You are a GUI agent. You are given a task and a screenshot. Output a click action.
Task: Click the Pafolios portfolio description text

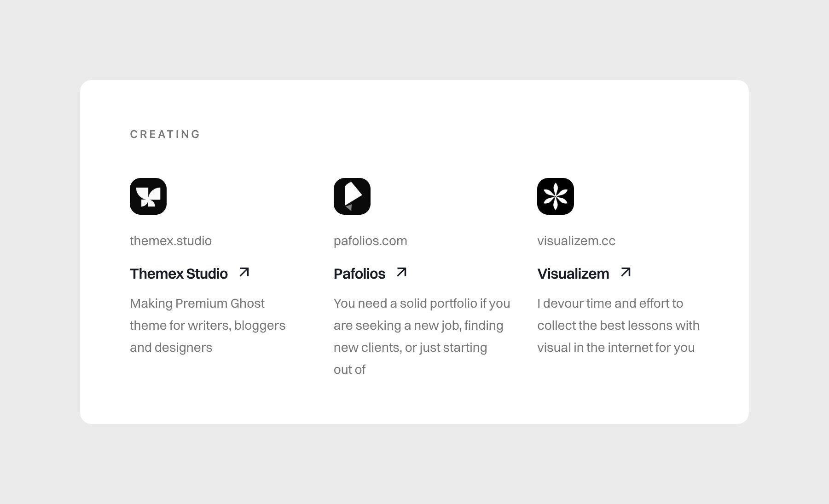click(421, 336)
